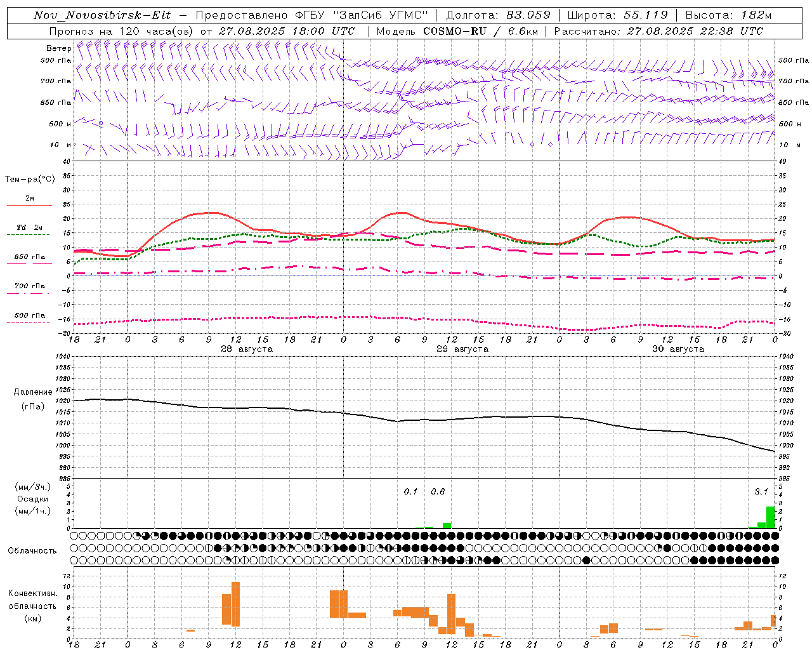Click the Td 2м dew point legend entry

click(29, 227)
